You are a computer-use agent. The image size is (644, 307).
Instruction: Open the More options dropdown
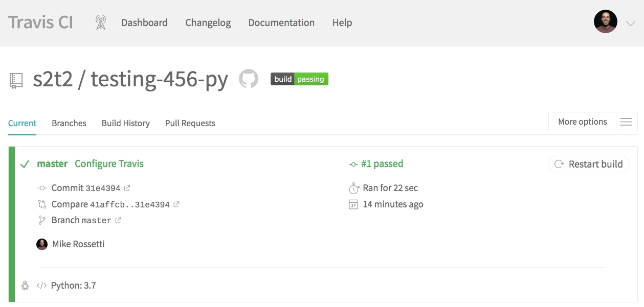[582, 122]
